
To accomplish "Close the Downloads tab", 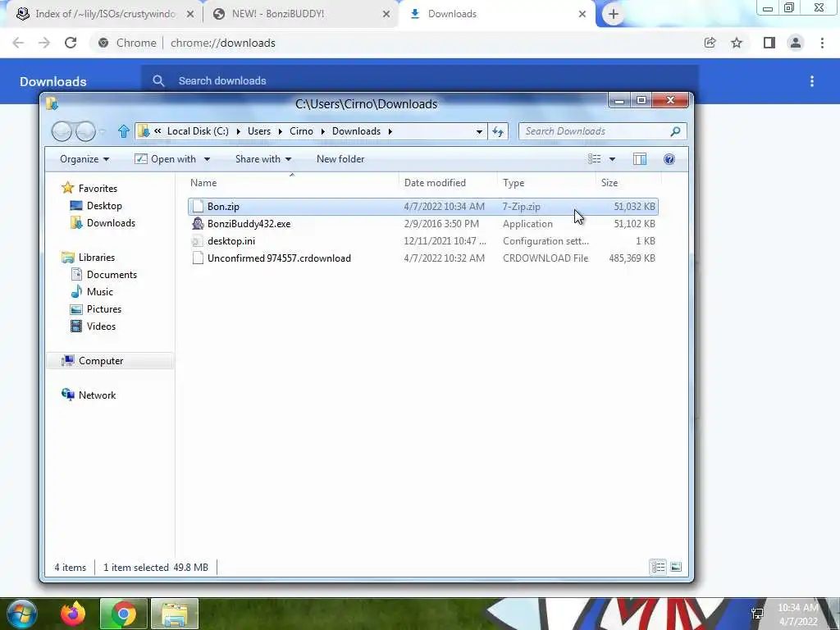I will 582,15.
